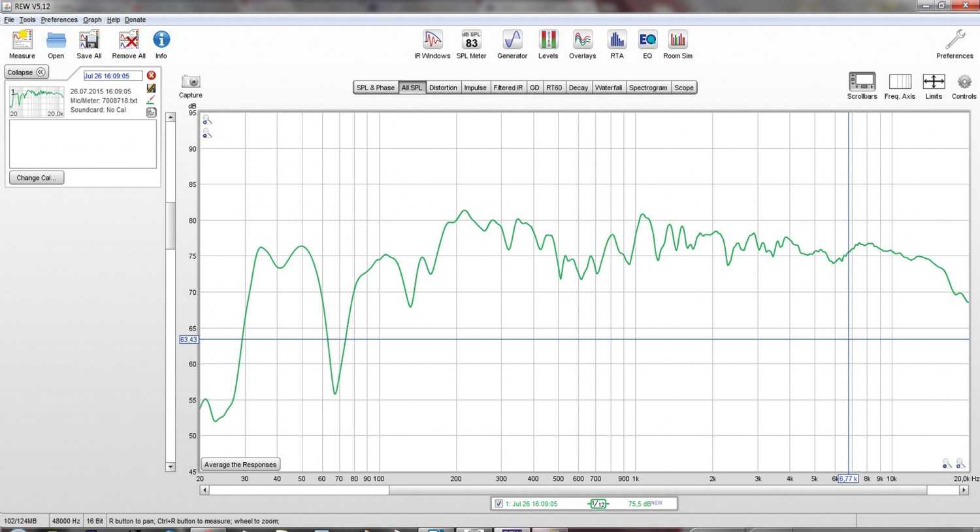
Task: Switch to the Filtered IR tab
Action: (x=508, y=88)
